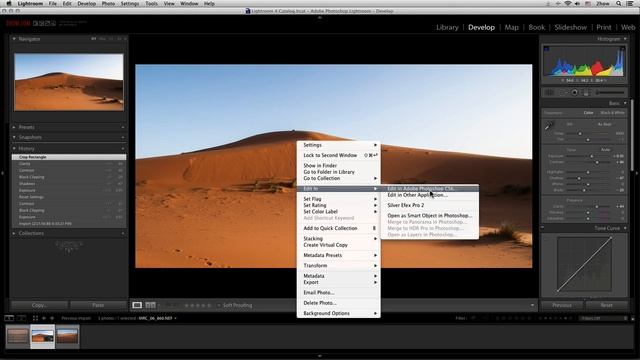Click the Copy button
The height and width of the screenshot is (360, 640).
pos(39,305)
